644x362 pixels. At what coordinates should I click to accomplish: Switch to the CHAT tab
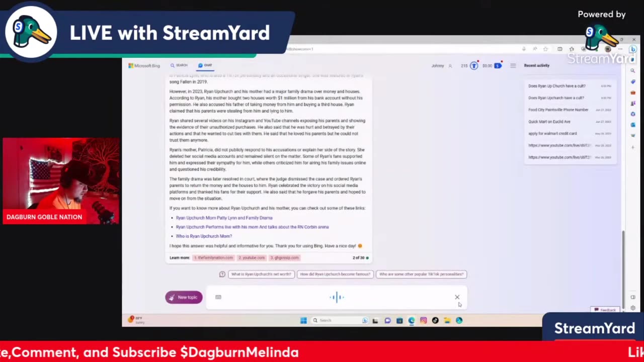tap(205, 65)
